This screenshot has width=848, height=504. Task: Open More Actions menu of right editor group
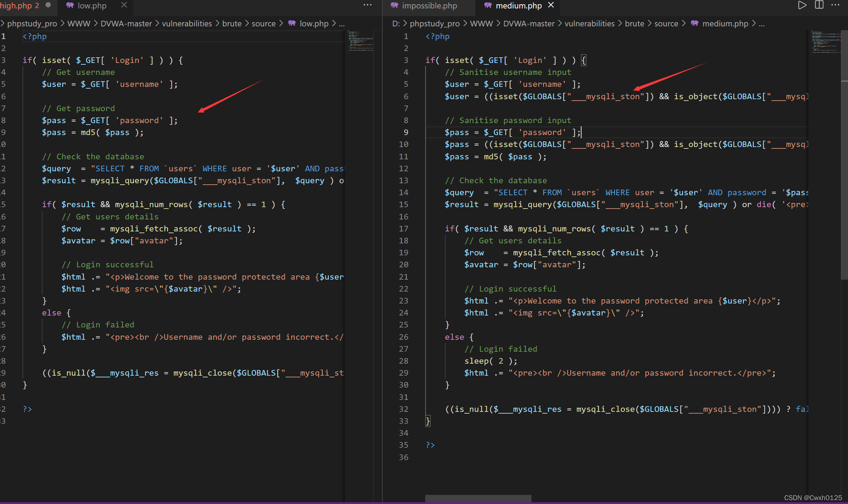835,5
